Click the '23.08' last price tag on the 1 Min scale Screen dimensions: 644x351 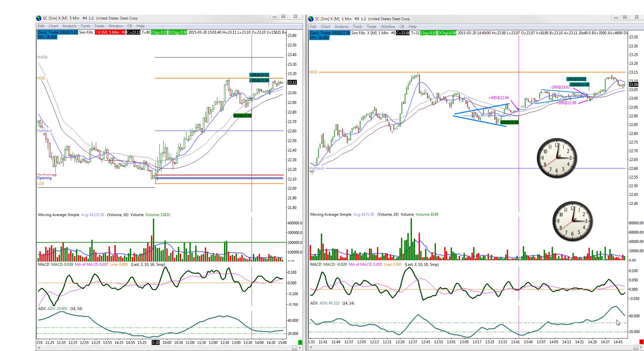(633, 85)
